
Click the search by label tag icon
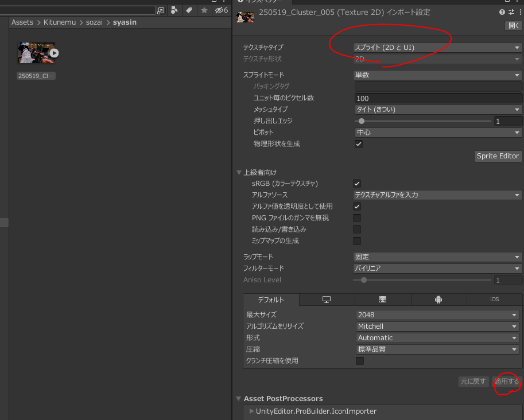(x=189, y=10)
